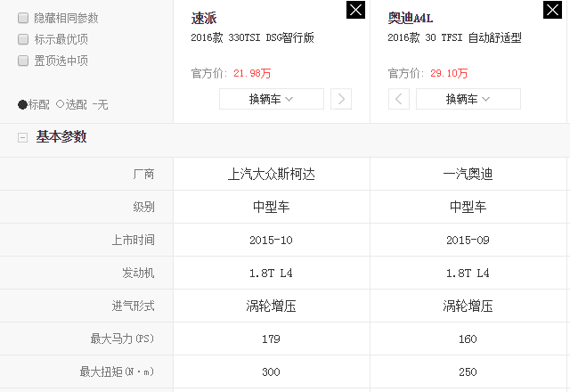Viewport: 570px width, 392px height.
Task: Click 中型车 cell in 速派 column
Action: click(x=271, y=207)
